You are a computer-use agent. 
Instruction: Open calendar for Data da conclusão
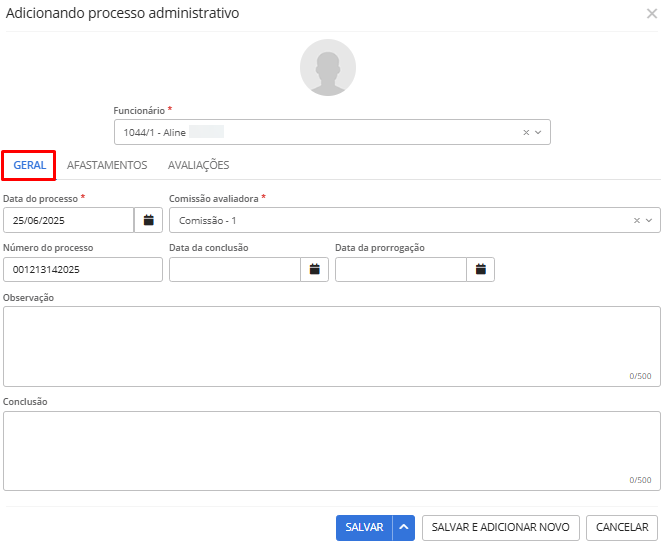(314, 269)
